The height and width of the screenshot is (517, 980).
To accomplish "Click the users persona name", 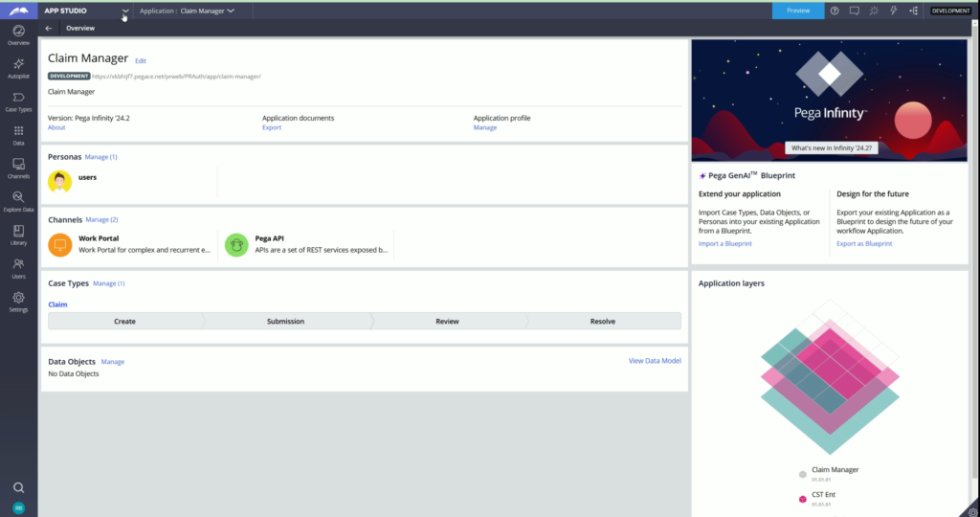I will click(87, 177).
